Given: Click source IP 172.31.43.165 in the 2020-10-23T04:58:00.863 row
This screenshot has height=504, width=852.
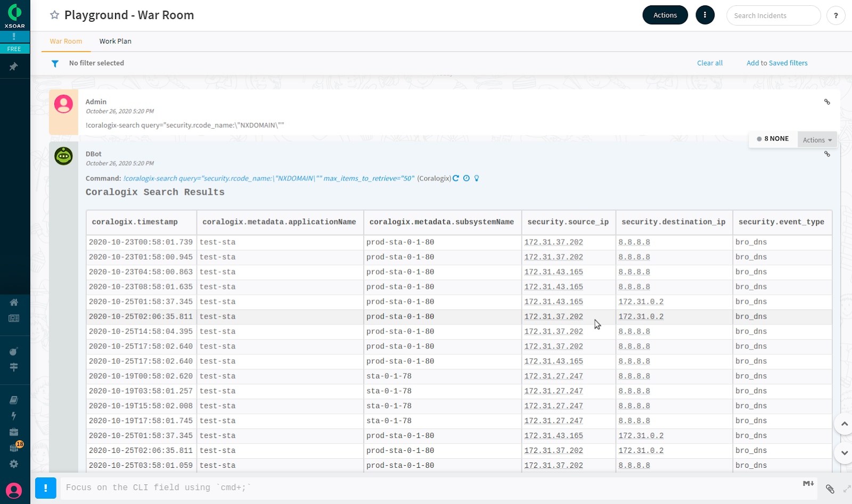Looking at the screenshot, I should click(553, 272).
